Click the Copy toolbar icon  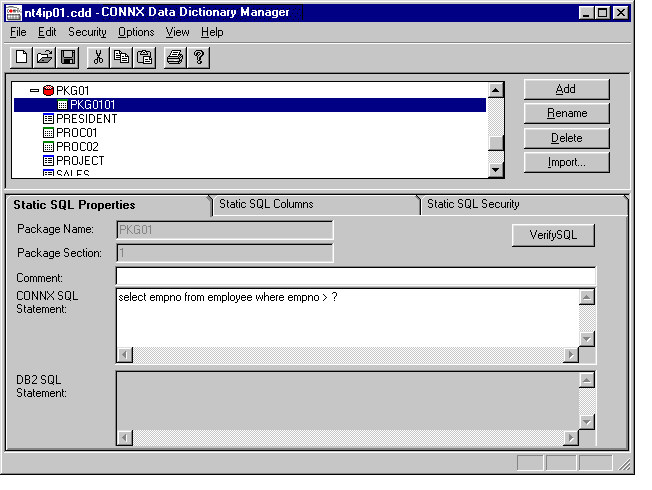[x=121, y=57]
